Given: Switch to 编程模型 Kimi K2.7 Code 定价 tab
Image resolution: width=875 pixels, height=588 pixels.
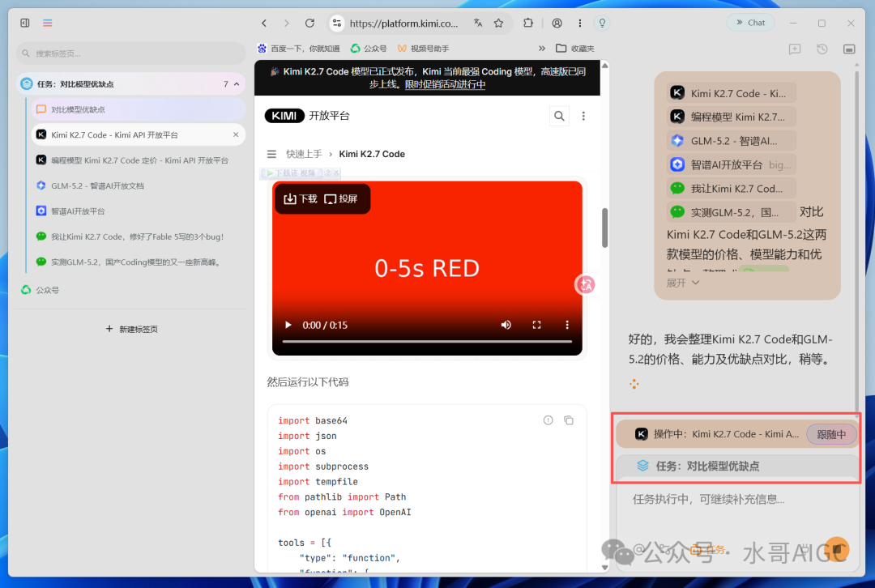Looking at the screenshot, I should coord(139,160).
